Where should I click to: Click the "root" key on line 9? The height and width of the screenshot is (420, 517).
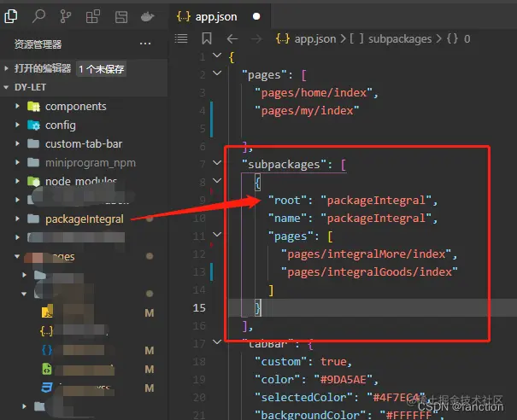tap(287, 201)
